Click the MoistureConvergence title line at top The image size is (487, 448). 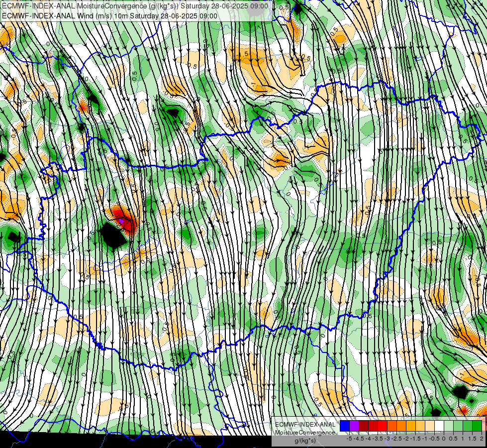pos(135,6)
